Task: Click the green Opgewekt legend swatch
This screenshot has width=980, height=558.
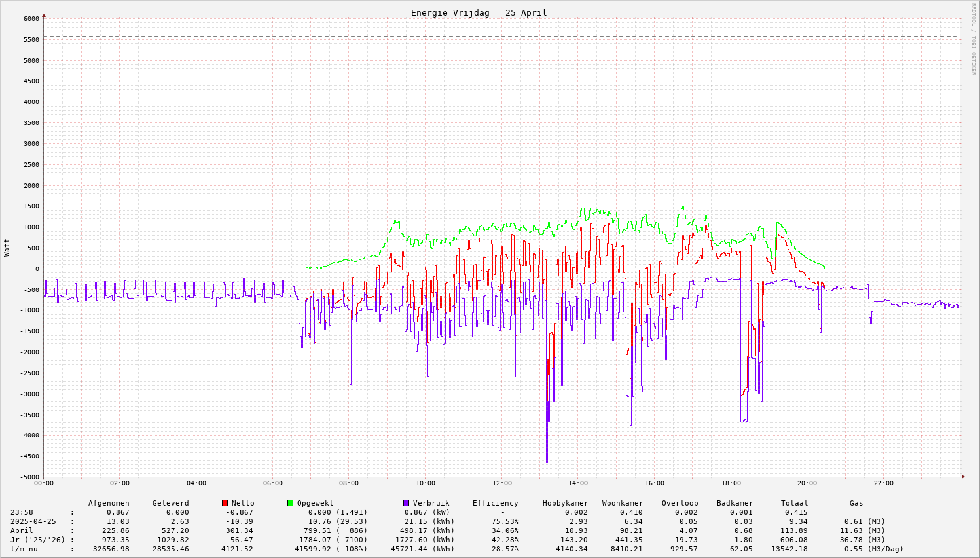Action: pyautogui.click(x=290, y=503)
